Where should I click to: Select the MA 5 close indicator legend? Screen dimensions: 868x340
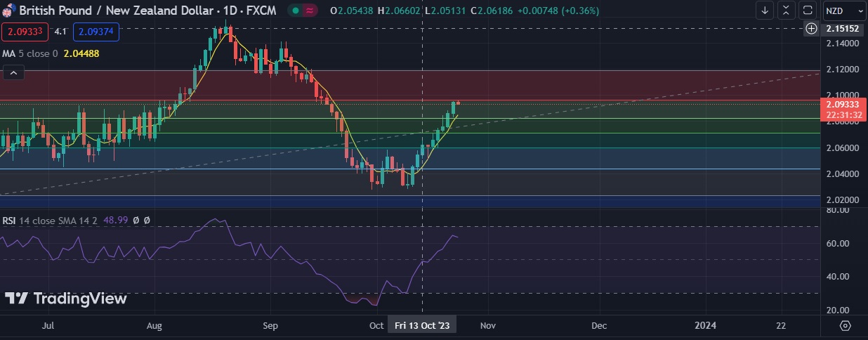click(30, 53)
